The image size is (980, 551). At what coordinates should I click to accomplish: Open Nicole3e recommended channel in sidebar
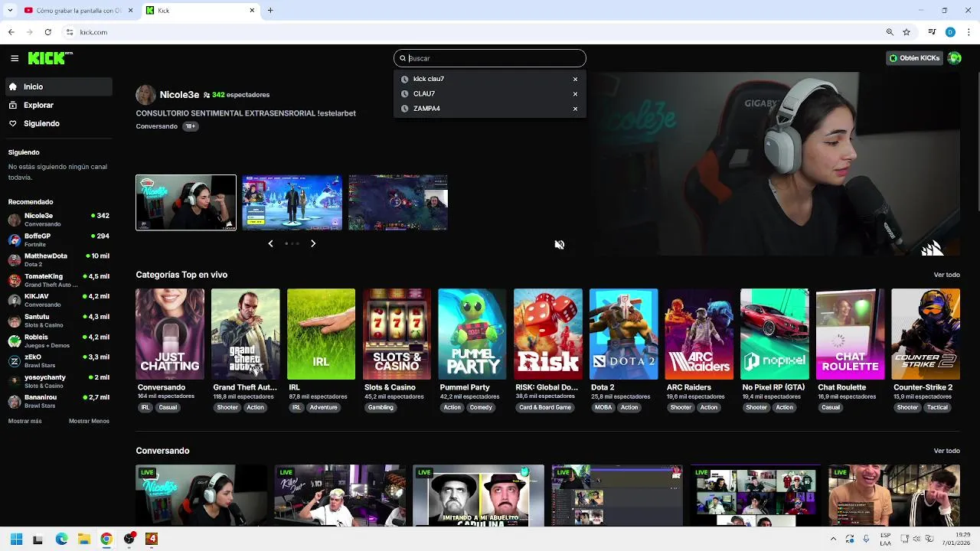59,220
